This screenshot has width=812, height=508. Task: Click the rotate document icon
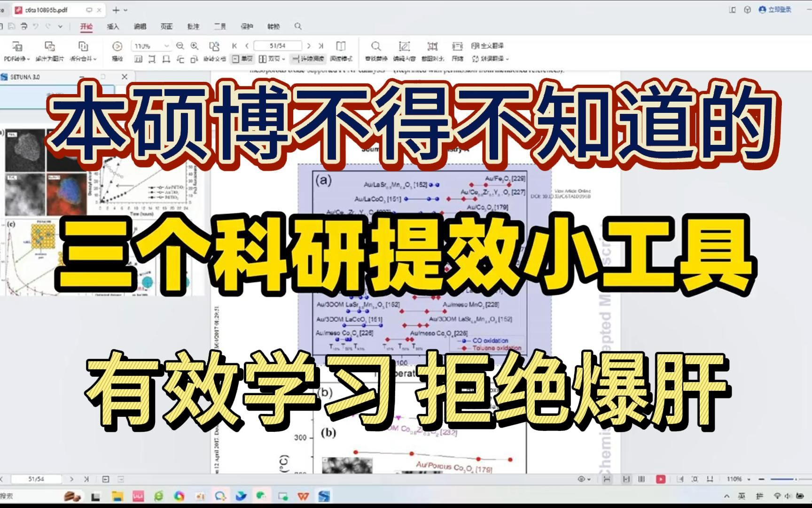pos(214,46)
